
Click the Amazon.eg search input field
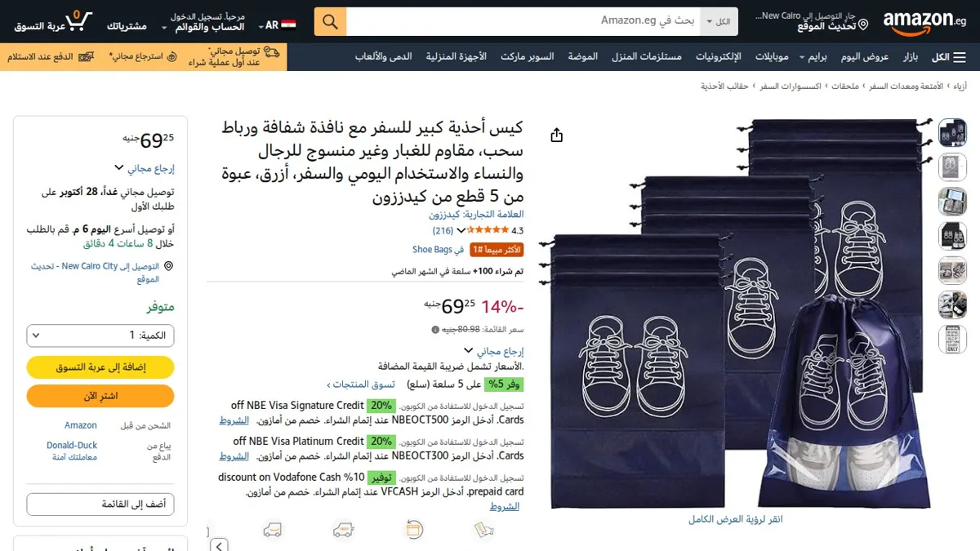[x=523, y=22]
